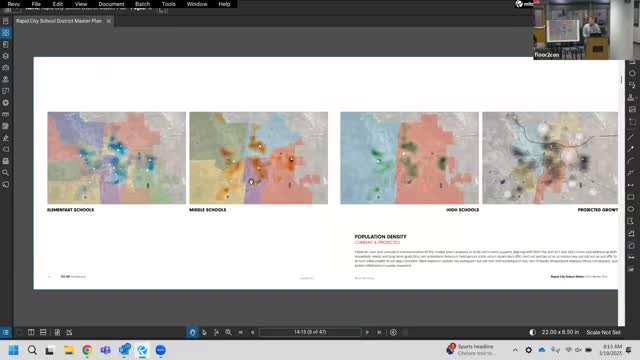
Task: Toggle the Dimmer display mode
Action: 532,332
